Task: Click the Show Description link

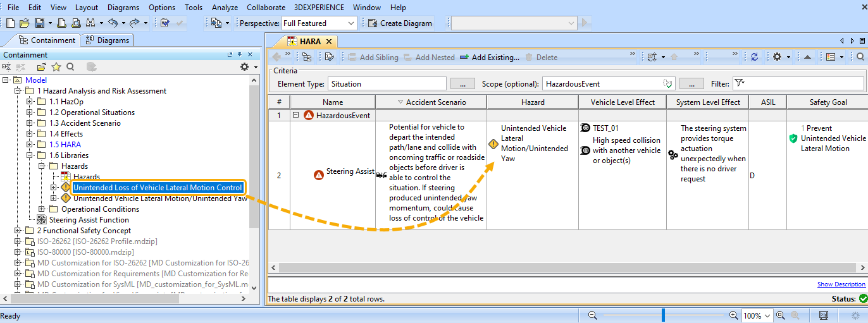Action: (841, 284)
